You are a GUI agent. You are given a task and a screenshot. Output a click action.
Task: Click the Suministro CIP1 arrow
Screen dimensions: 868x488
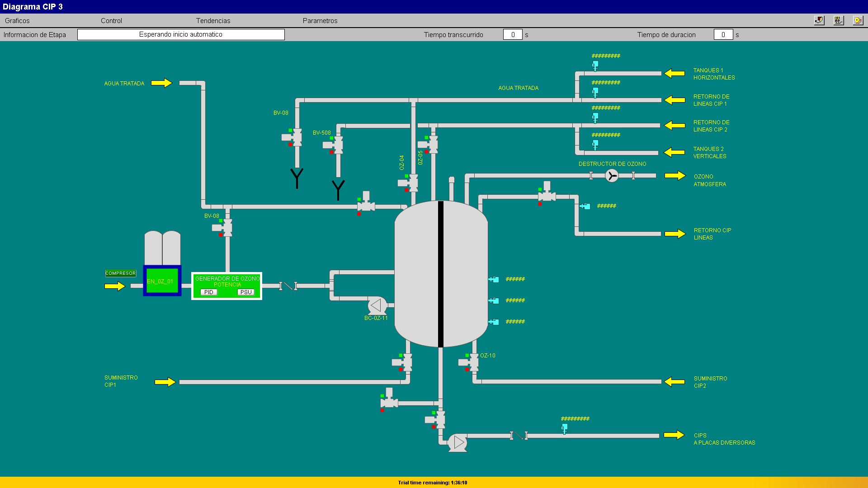point(165,382)
